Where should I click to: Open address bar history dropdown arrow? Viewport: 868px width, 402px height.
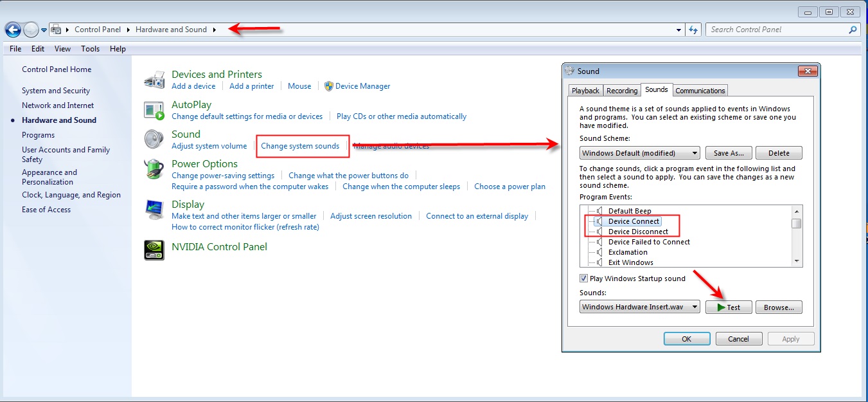[x=679, y=30]
